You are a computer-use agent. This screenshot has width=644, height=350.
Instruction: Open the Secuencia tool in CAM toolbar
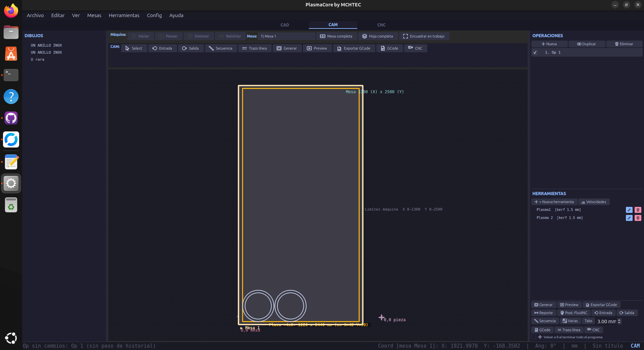tap(221, 48)
